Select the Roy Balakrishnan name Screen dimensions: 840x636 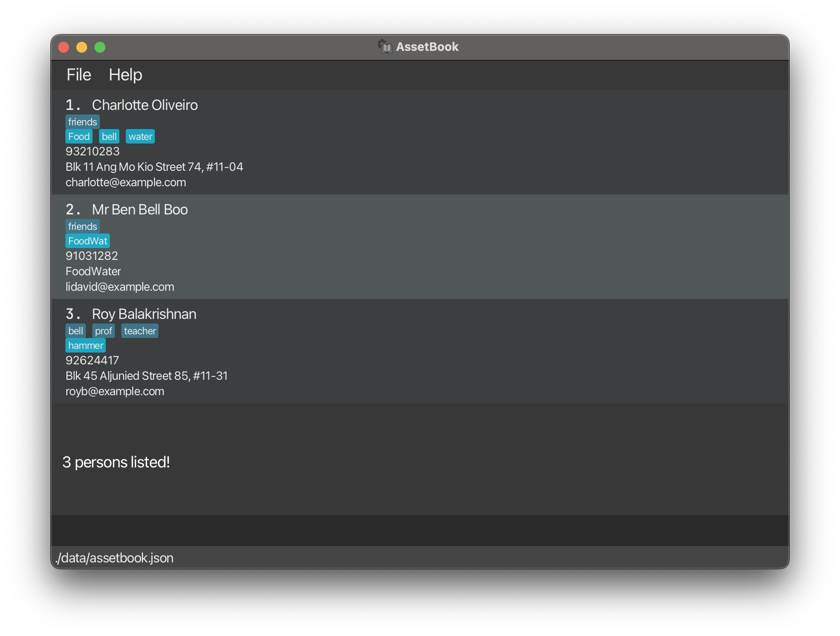(144, 314)
